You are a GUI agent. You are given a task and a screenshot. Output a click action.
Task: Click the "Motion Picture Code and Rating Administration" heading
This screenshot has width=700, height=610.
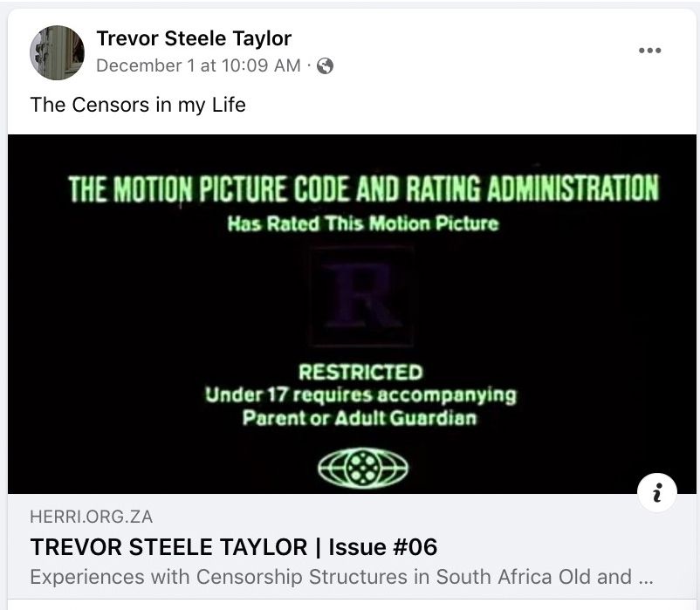(x=363, y=189)
